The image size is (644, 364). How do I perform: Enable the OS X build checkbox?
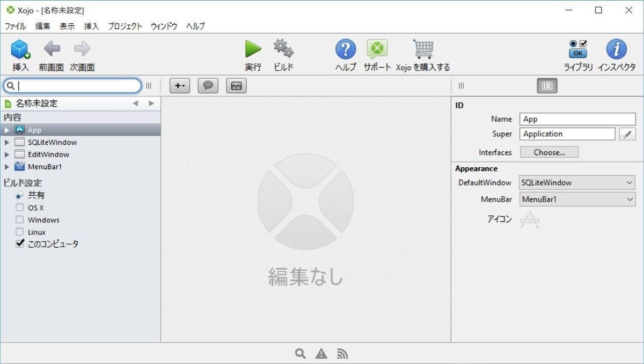pos(19,207)
